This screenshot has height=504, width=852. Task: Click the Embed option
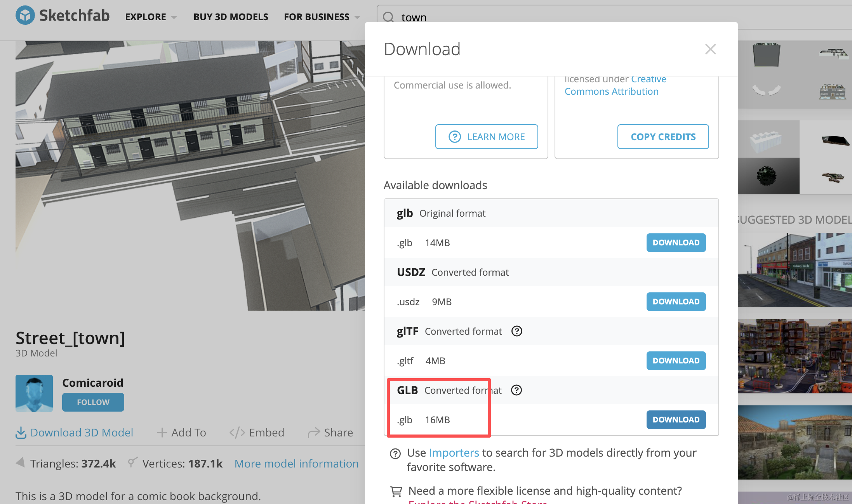(x=257, y=433)
